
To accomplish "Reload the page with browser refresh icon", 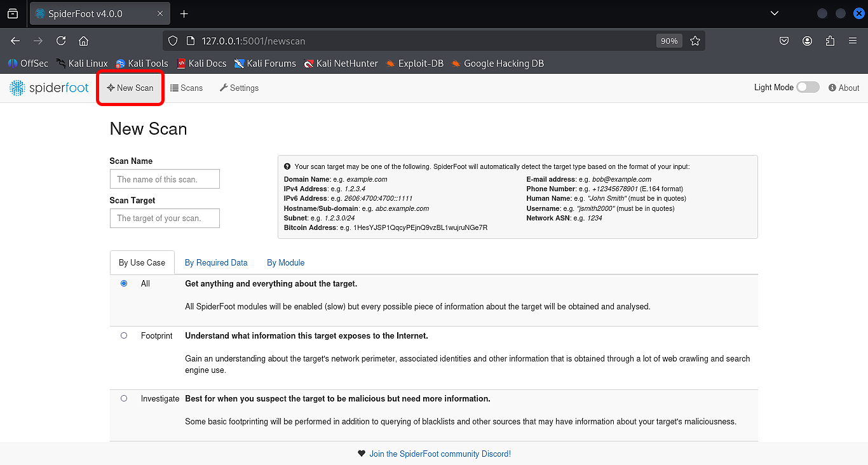I will pos(61,41).
